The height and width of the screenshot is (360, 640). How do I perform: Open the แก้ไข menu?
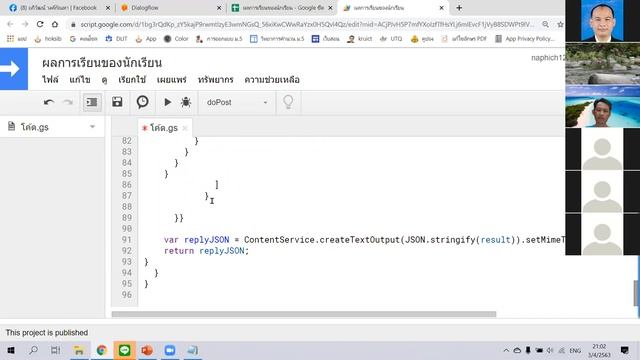pyautogui.click(x=80, y=80)
